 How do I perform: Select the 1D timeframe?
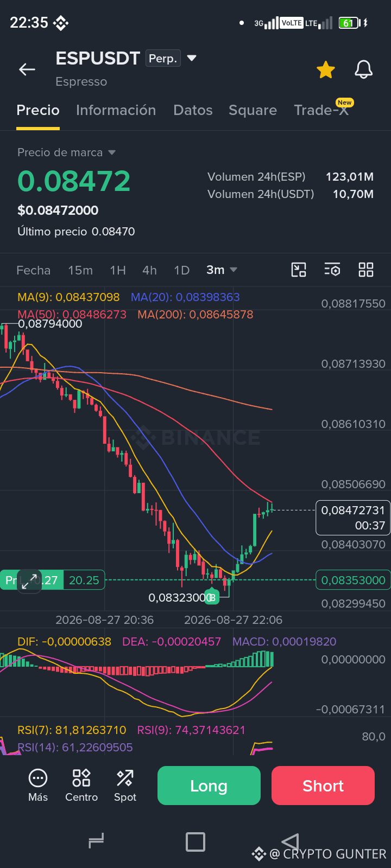pos(181,270)
